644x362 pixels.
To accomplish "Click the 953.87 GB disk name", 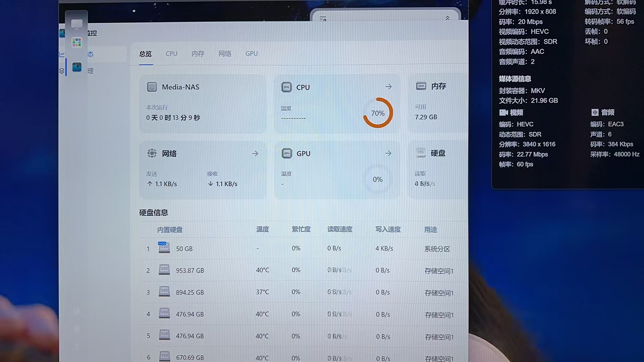I will pyautogui.click(x=190, y=270).
